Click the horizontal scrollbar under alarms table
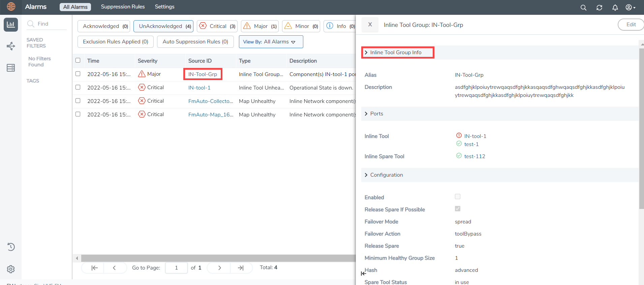This screenshot has height=285, width=644. [216, 258]
